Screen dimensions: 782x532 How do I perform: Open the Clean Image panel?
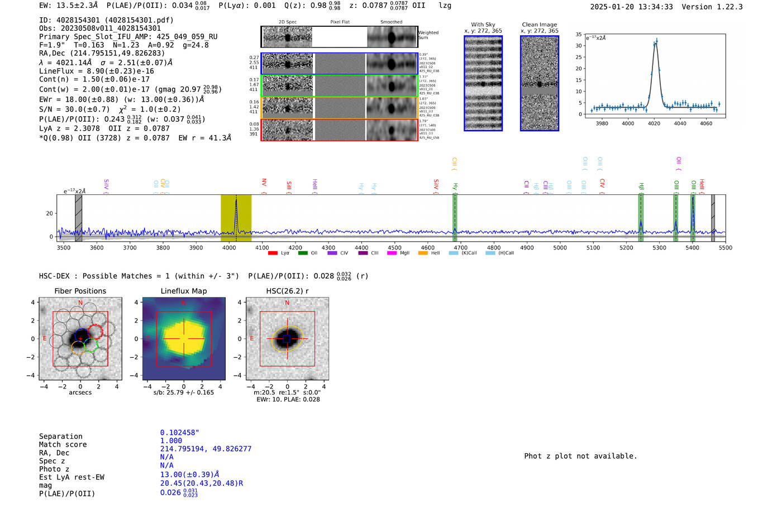tap(540, 83)
